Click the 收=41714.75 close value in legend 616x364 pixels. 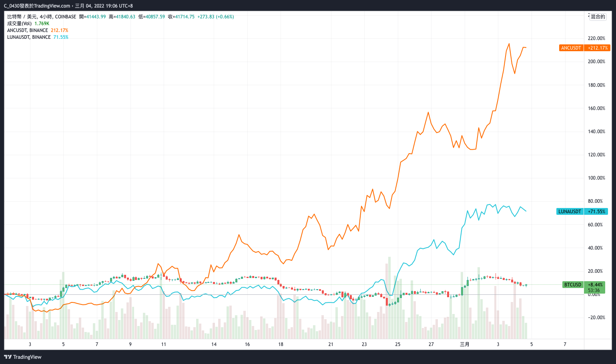[x=181, y=17]
